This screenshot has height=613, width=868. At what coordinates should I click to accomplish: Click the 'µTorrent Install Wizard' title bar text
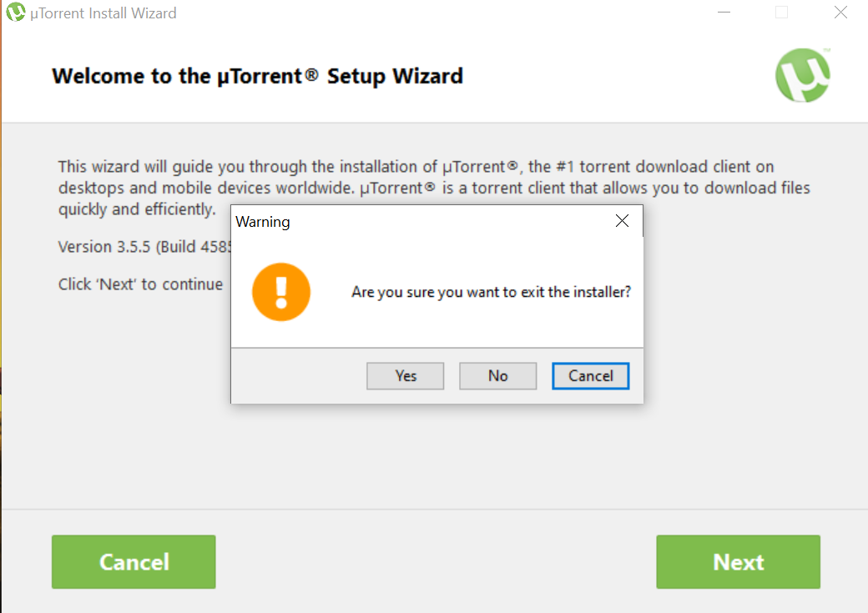[x=103, y=13]
